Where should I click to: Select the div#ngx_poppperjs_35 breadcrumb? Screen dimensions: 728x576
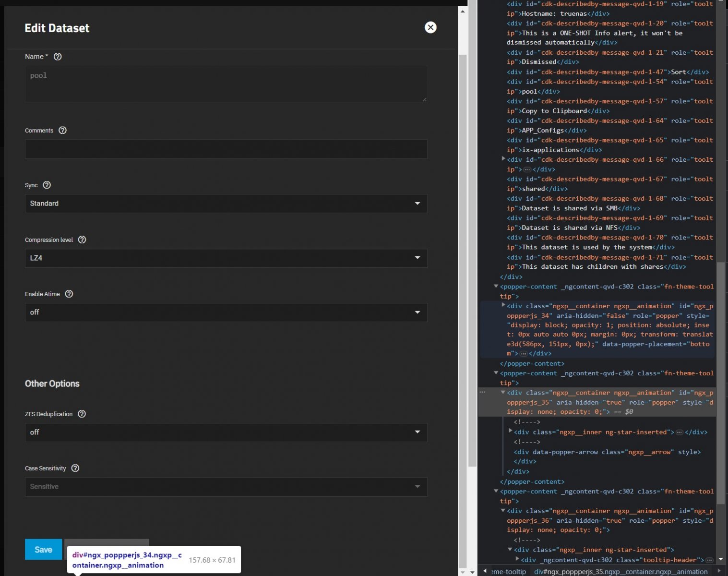(x=621, y=572)
